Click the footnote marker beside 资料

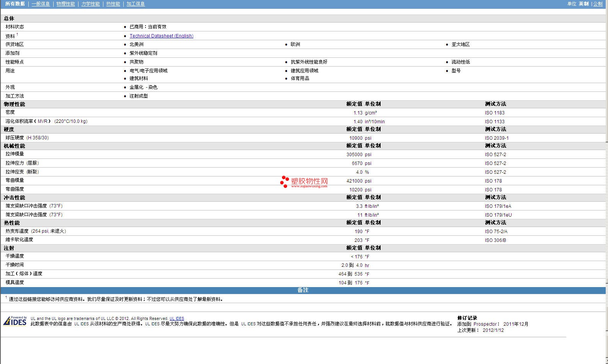point(17,34)
